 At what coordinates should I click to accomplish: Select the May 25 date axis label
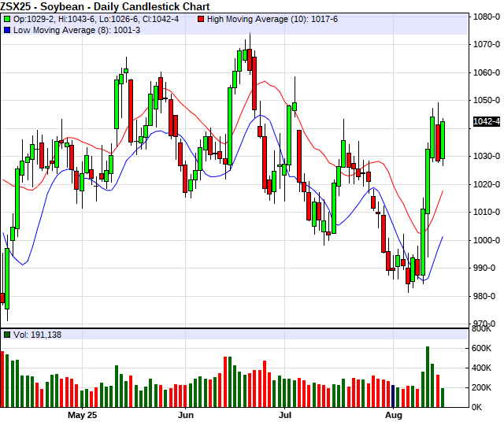(82, 414)
